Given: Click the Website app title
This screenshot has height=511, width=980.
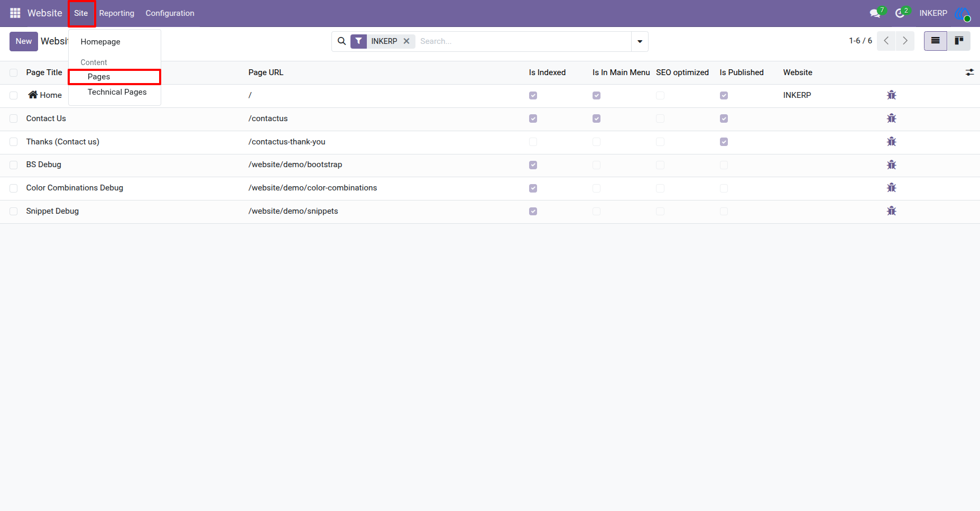Looking at the screenshot, I should 44,13.
